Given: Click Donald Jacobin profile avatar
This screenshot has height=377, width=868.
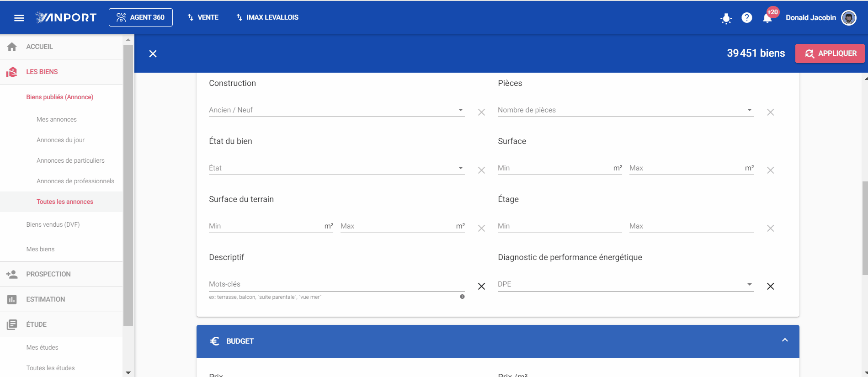Looking at the screenshot, I should point(849,18).
